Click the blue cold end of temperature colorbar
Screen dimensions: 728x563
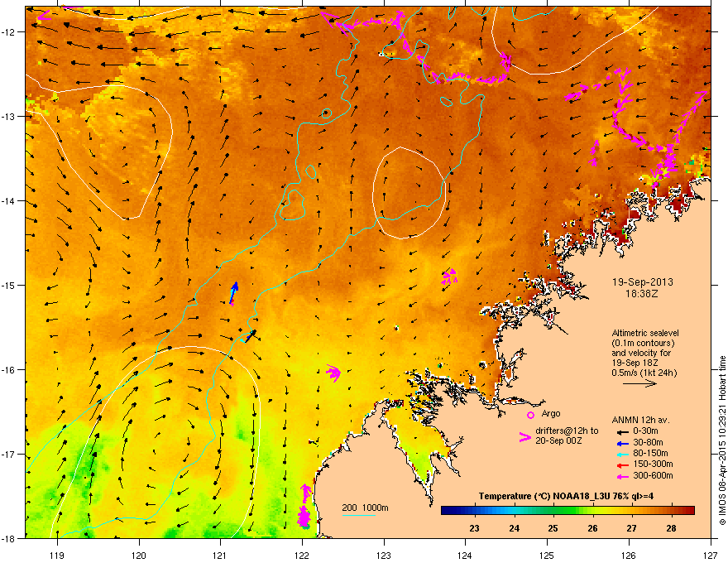pos(453,511)
